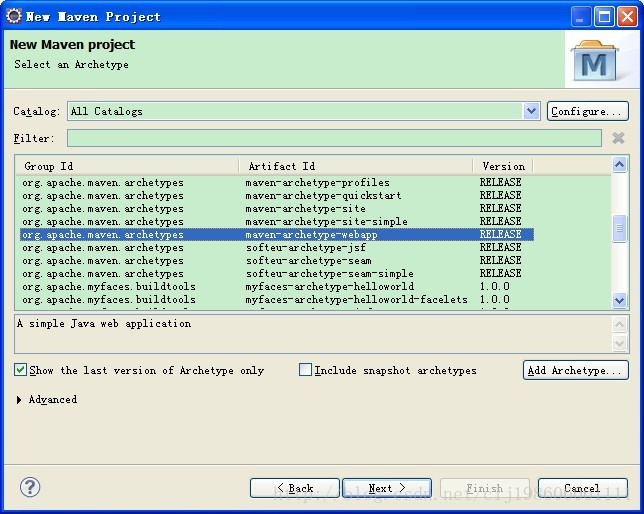Select softeu-archetype-seam-simple row
Screen dimensions: 644x514
tap(277, 274)
